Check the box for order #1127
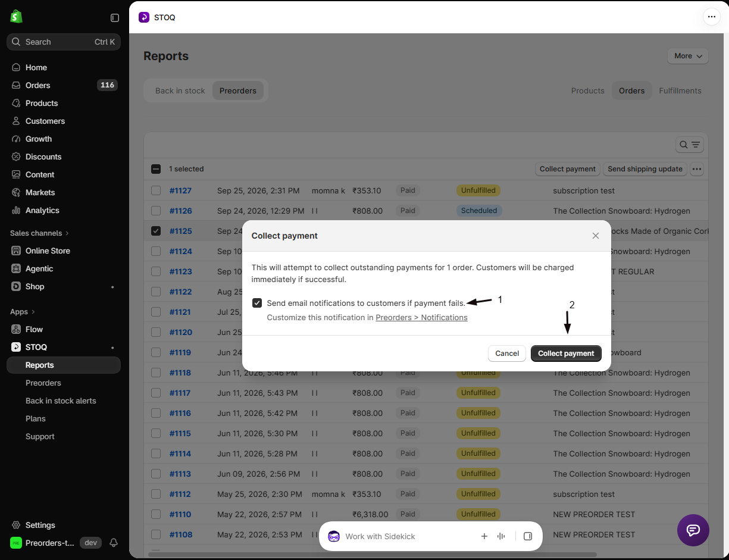729x560 pixels. 156,190
